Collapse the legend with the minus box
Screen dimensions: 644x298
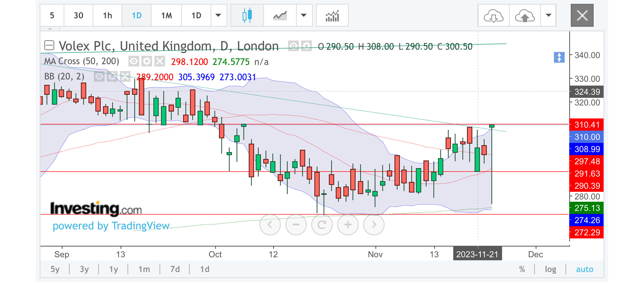[x=49, y=46]
